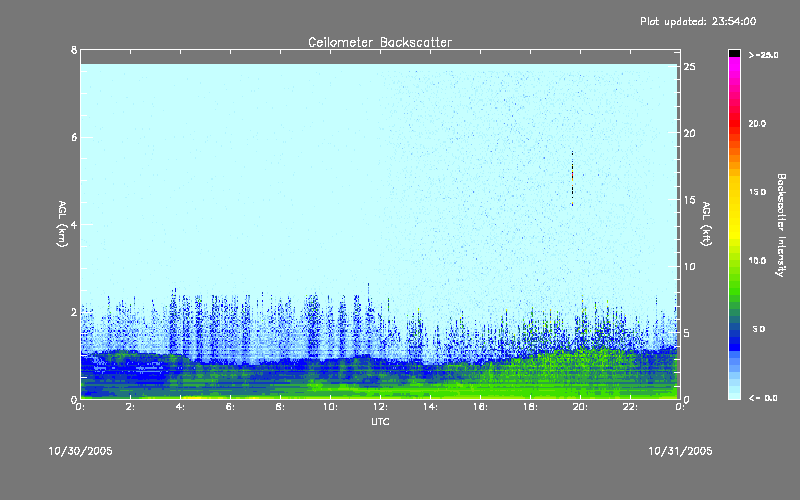Click the '>=25.0' colorbar tick label
The image size is (800, 500).
coord(763,55)
